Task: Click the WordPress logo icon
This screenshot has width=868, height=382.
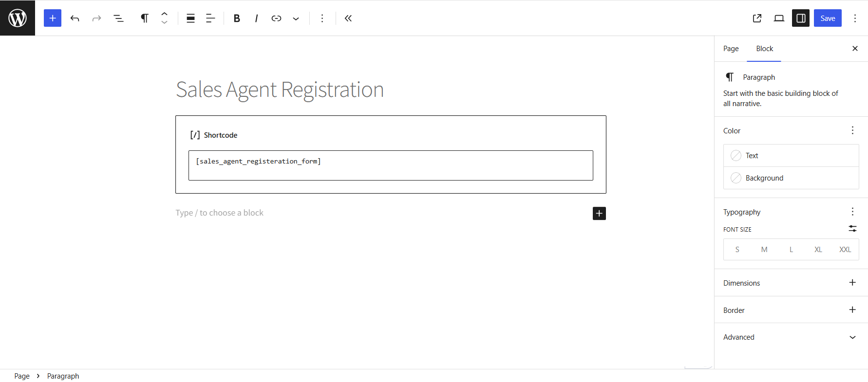Action: [18, 18]
